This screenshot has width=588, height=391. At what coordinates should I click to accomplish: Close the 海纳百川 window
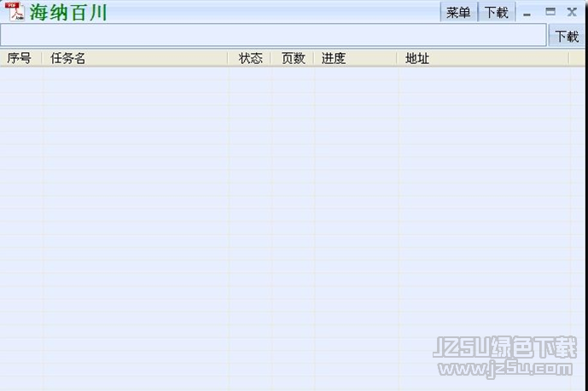(572, 12)
